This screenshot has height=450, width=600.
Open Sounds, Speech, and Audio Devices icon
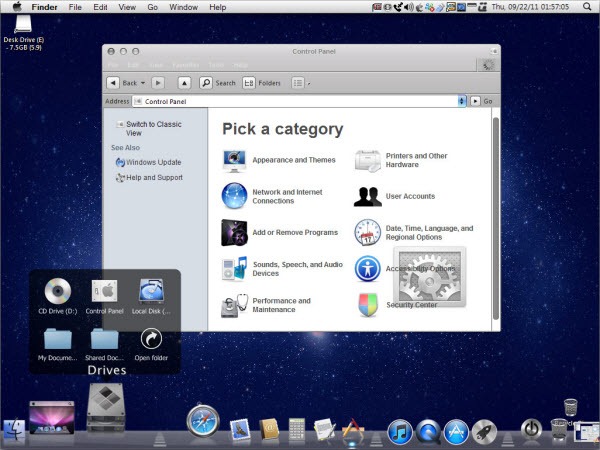[x=234, y=269]
